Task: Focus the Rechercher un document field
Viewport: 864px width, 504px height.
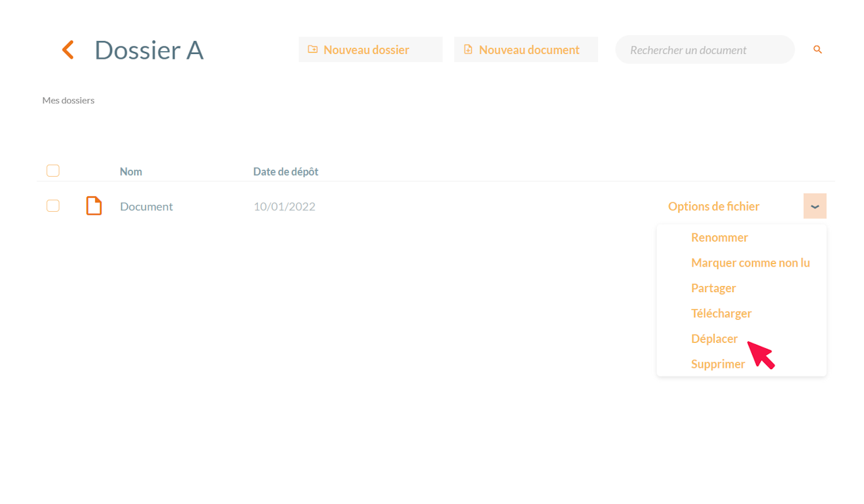Action: click(705, 50)
